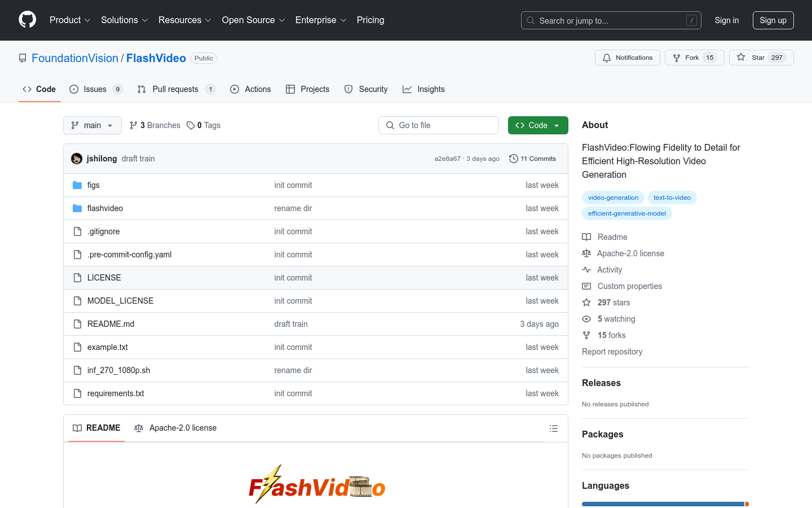Click the 297 stars link

[614, 303]
